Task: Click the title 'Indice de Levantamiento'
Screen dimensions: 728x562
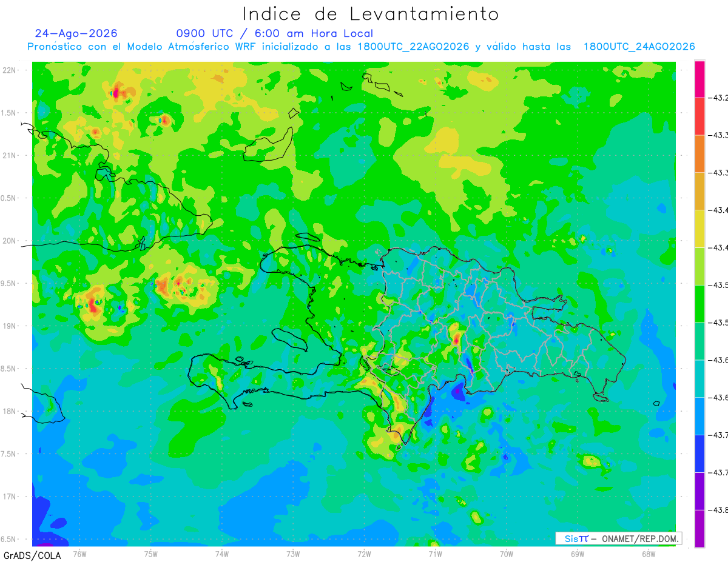Action: pyautogui.click(x=371, y=14)
